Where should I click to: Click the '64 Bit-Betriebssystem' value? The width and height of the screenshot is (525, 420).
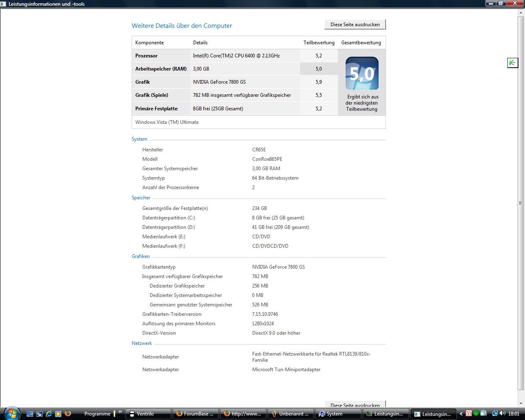[275, 178]
